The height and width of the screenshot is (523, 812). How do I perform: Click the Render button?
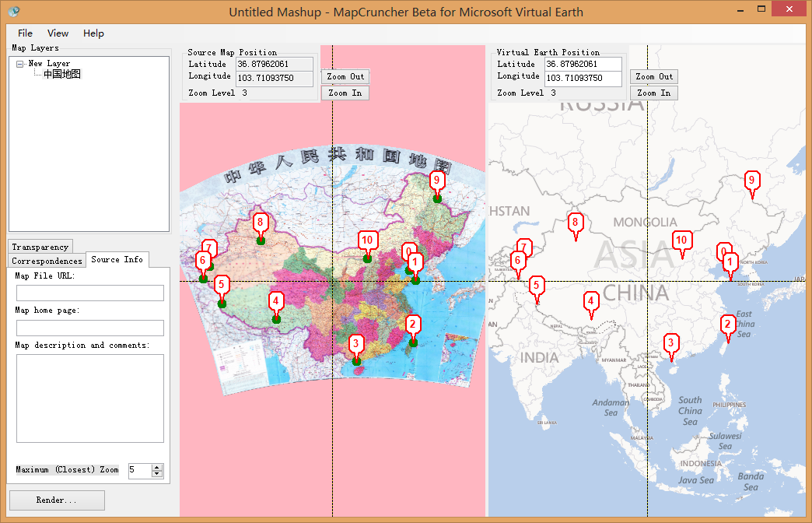pyautogui.click(x=57, y=500)
